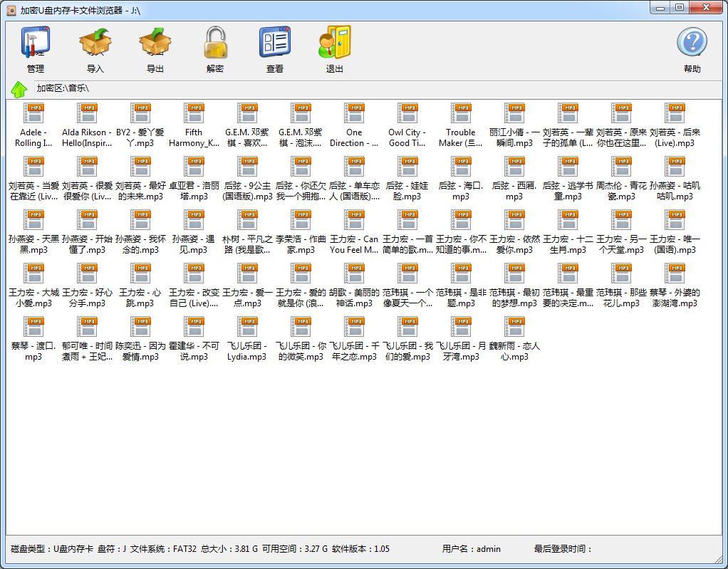Click status text 最后登录时间
This screenshot has width=728, height=569.
coord(563,549)
